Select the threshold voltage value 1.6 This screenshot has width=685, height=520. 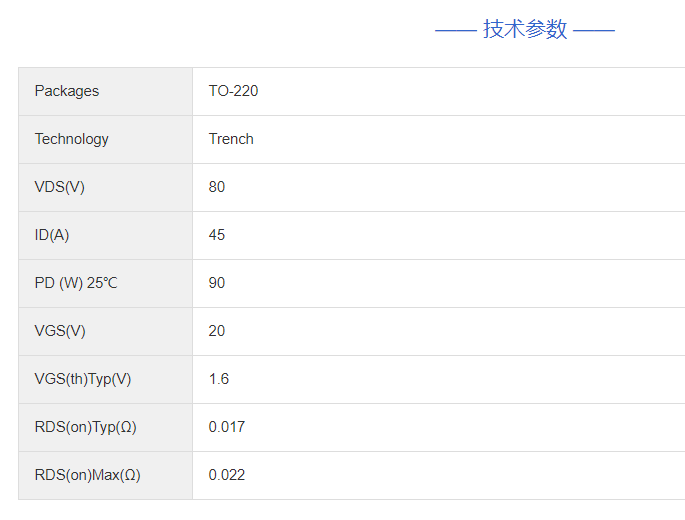pos(219,379)
